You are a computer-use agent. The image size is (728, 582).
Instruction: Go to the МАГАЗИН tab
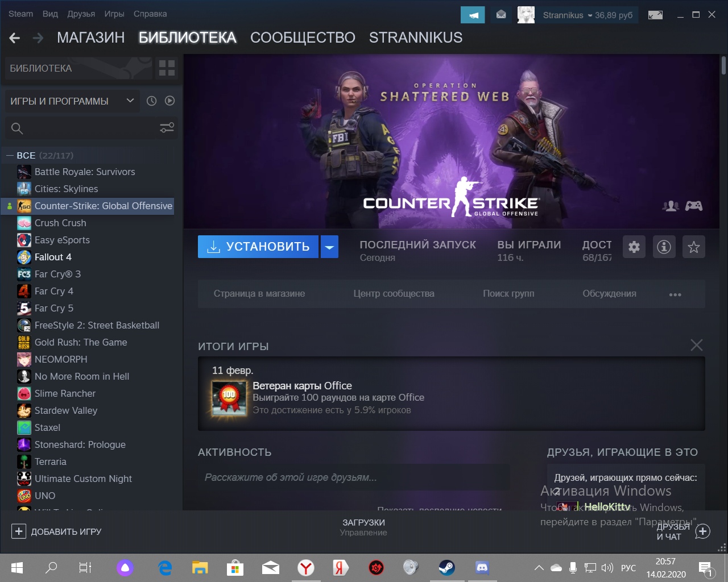tap(91, 38)
